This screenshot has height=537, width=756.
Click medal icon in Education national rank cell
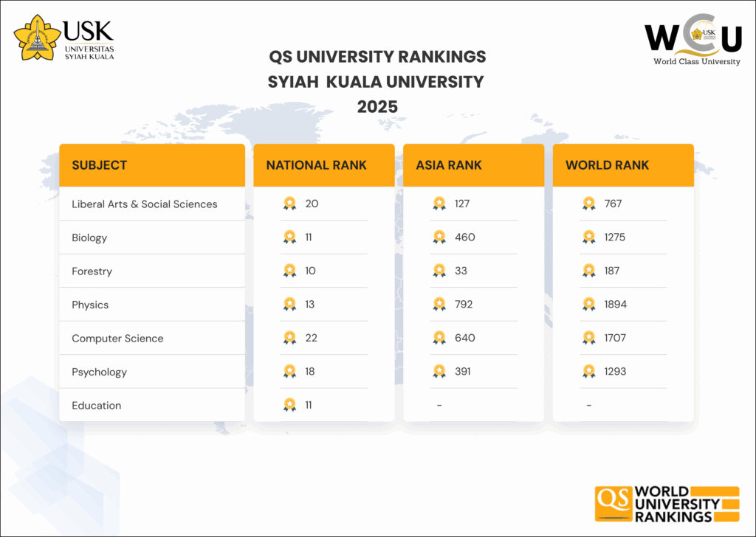coord(289,405)
